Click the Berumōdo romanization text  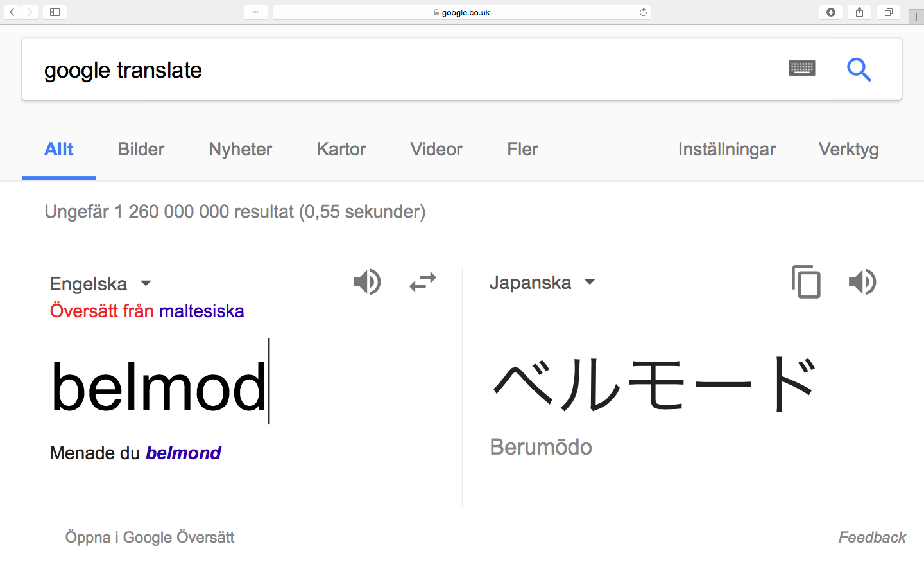541,447
